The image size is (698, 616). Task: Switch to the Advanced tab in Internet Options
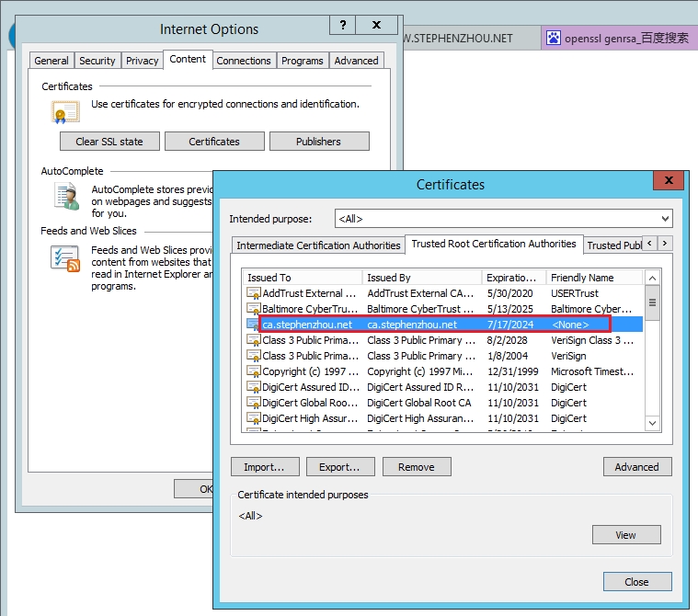click(356, 61)
